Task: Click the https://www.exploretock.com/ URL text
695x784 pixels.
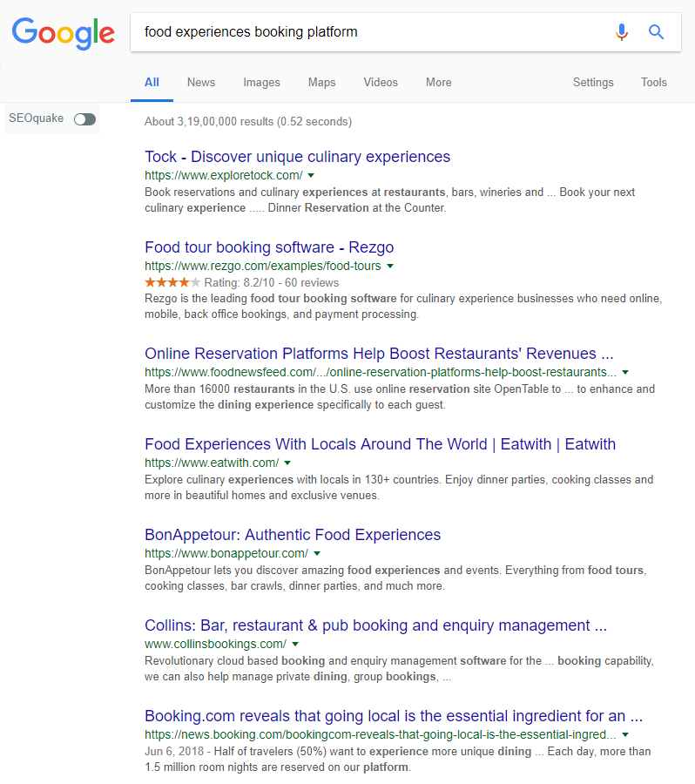Action: (x=224, y=175)
